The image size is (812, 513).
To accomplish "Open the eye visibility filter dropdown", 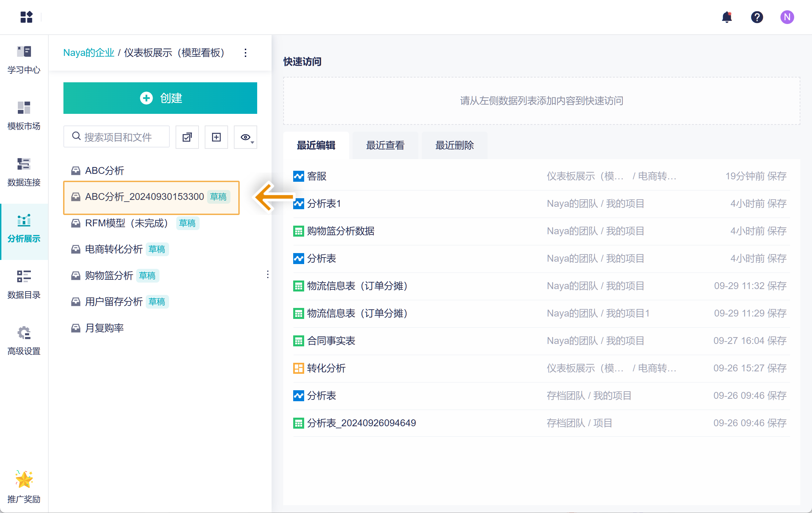I will 246,137.
